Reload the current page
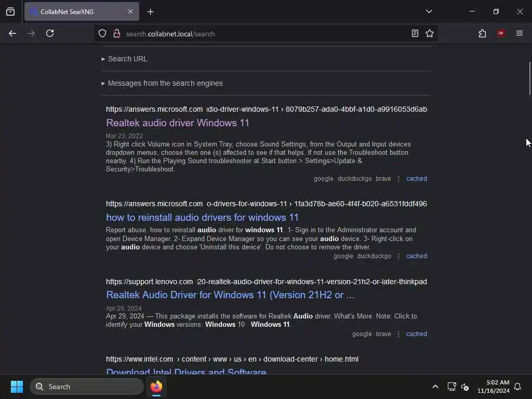Image resolution: width=532 pixels, height=399 pixels. coord(50,33)
